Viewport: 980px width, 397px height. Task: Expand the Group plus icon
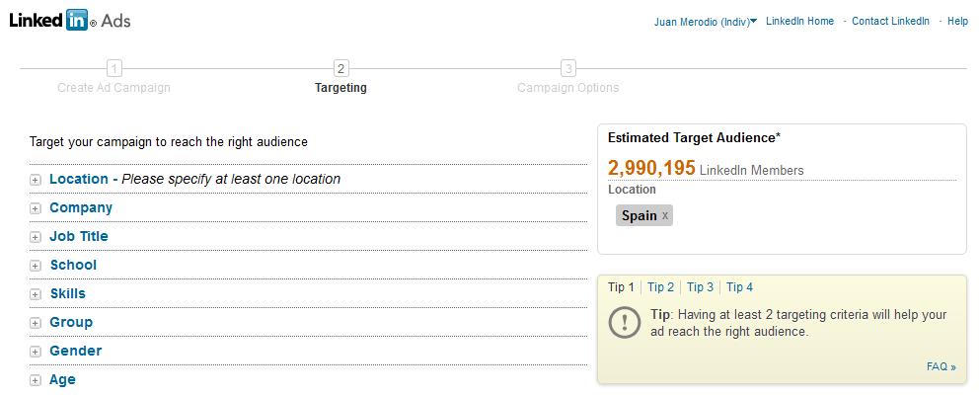click(36, 324)
